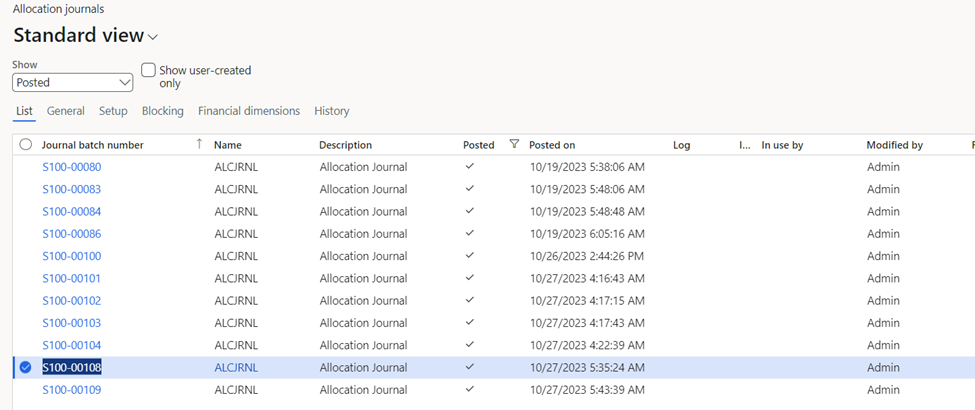Image resolution: width=975 pixels, height=410 pixels.
Task: Toggle the select-all circle in grid header
Action: pos(25,145)
